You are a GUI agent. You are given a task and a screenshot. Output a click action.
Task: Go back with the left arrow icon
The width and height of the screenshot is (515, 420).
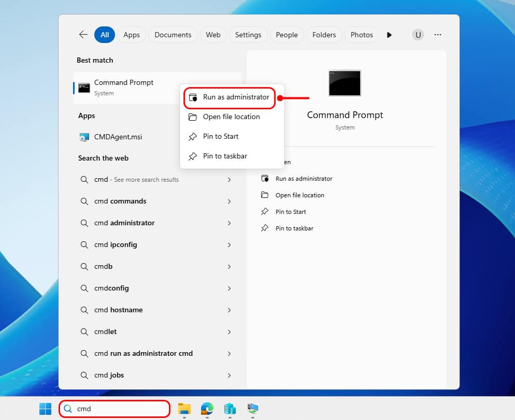pyautogui.click(x=83, y=35)
